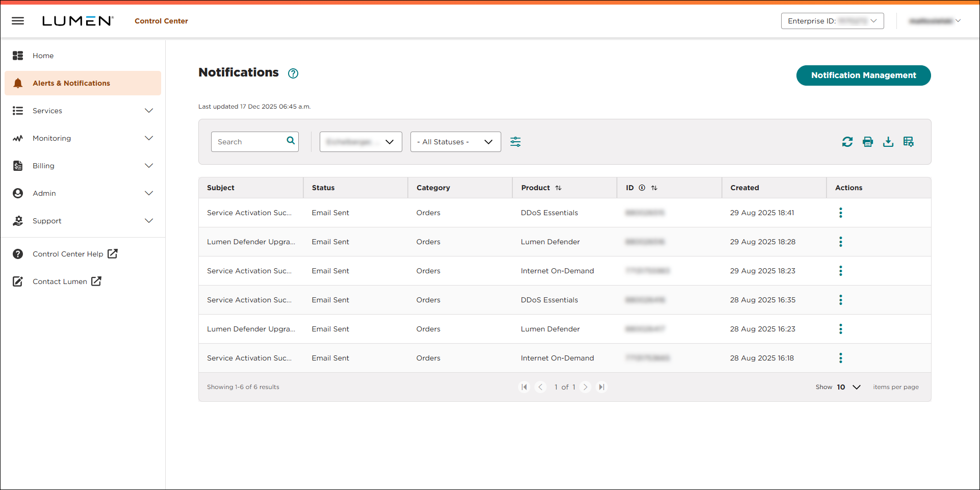This screenshot has width=980, height=490.
Task: Select the Alerts & Notifications bell icon
Action: click(18, 83)
